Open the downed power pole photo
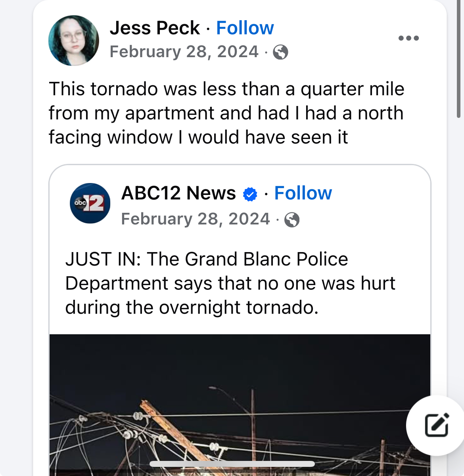 (240, 405)
